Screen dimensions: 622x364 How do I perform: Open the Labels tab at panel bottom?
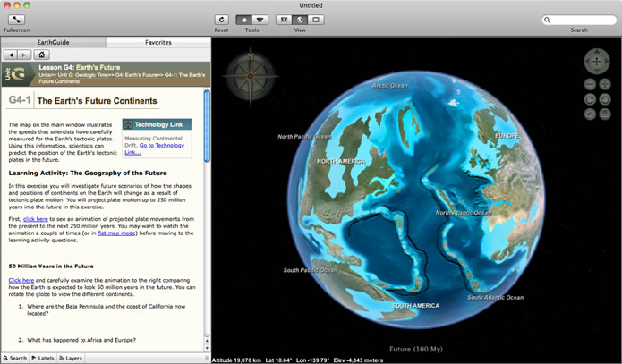tap(43, 358)
